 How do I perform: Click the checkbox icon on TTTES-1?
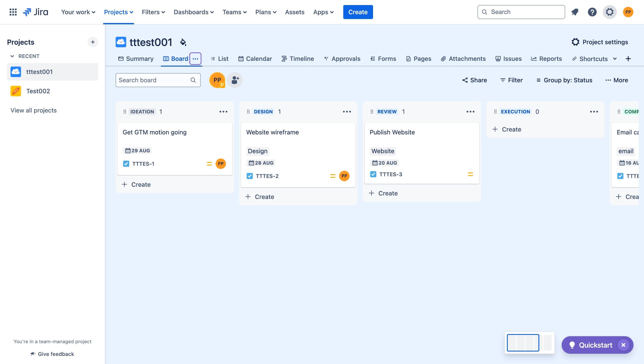point(126,164)
